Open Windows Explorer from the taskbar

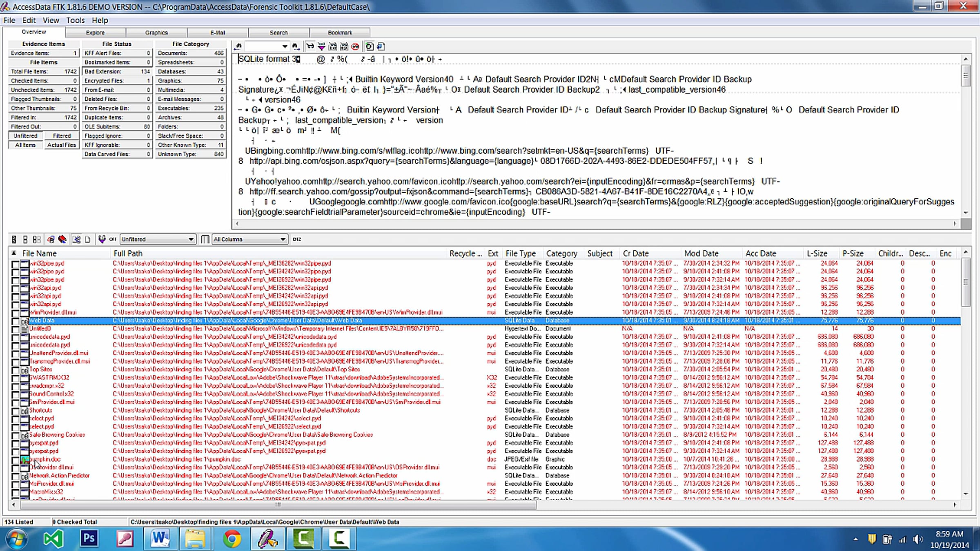click(x=196, y=539)
